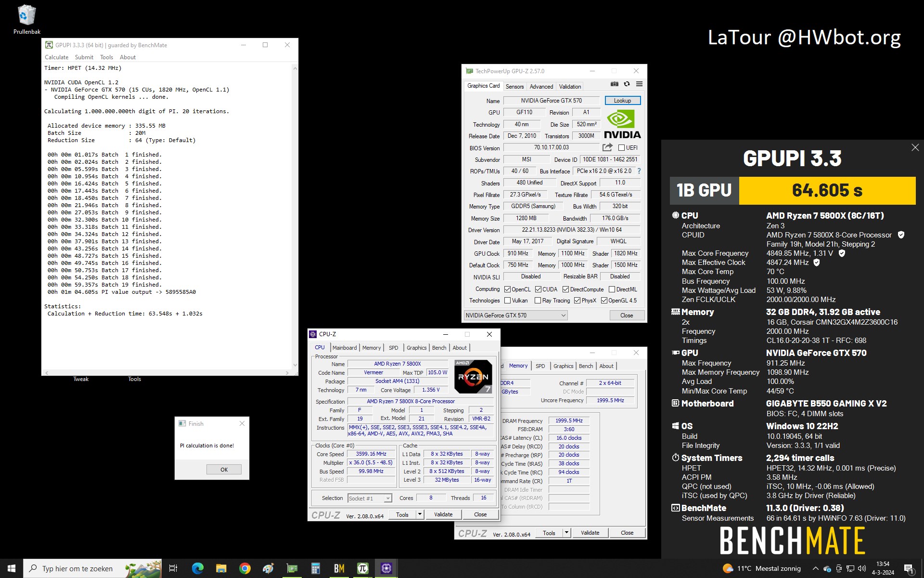Click the Ryzen logo in CPU-Z
Image resolution: width=924 pixels, height=578 pixels.
(x=473, y=376)
